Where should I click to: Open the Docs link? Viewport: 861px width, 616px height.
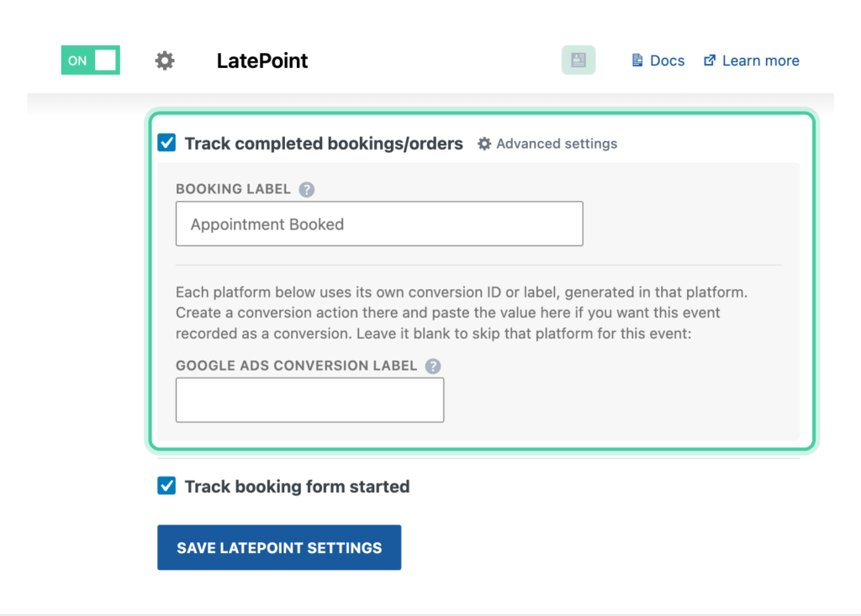tap(658, 61)
